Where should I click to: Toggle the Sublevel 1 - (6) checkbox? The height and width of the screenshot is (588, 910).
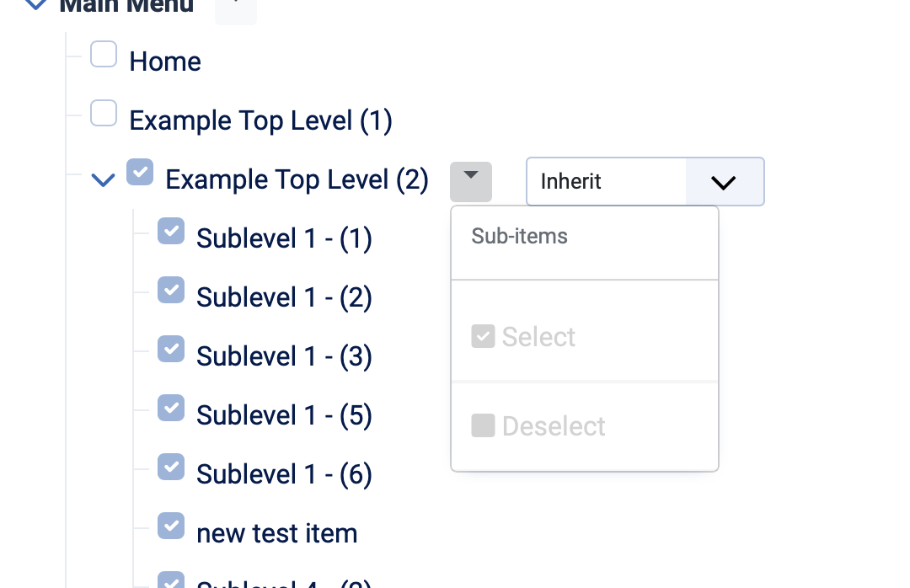[171, 467]
